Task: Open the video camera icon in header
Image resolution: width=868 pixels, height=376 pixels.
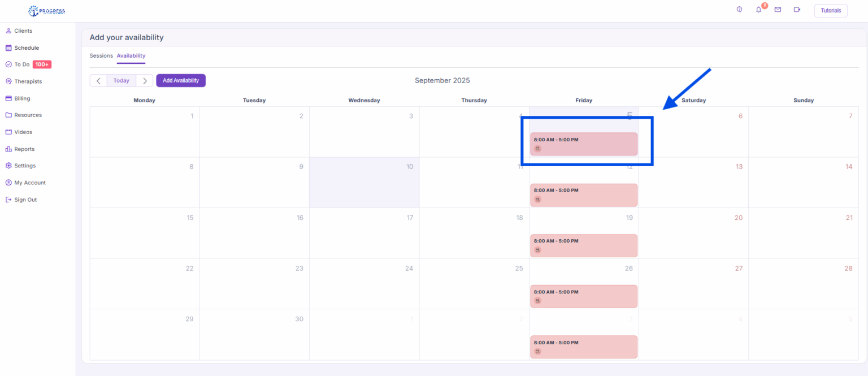Action: click(797, 10)
